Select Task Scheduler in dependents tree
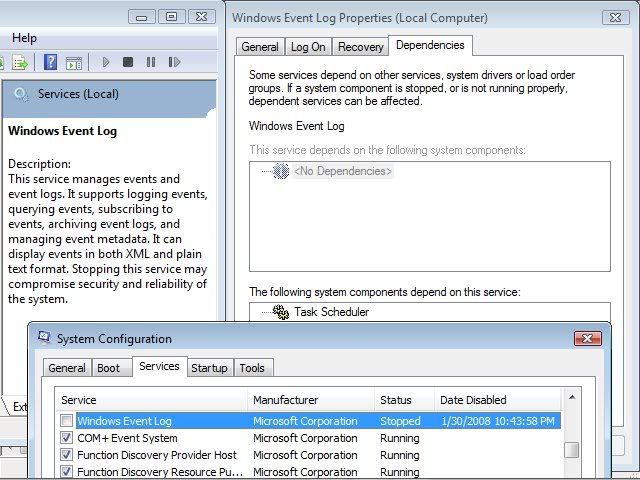The image size is (640, 480). point(331,312)
